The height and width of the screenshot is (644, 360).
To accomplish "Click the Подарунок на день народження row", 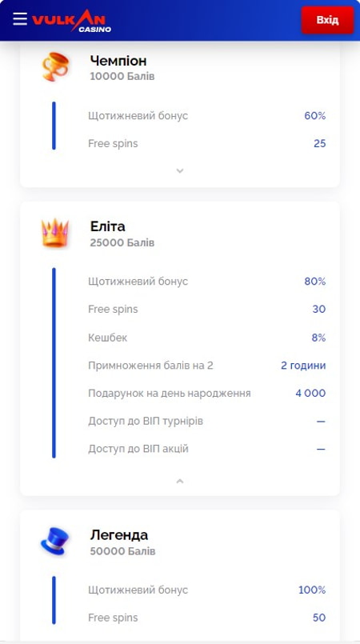I will tap(207, 393).
